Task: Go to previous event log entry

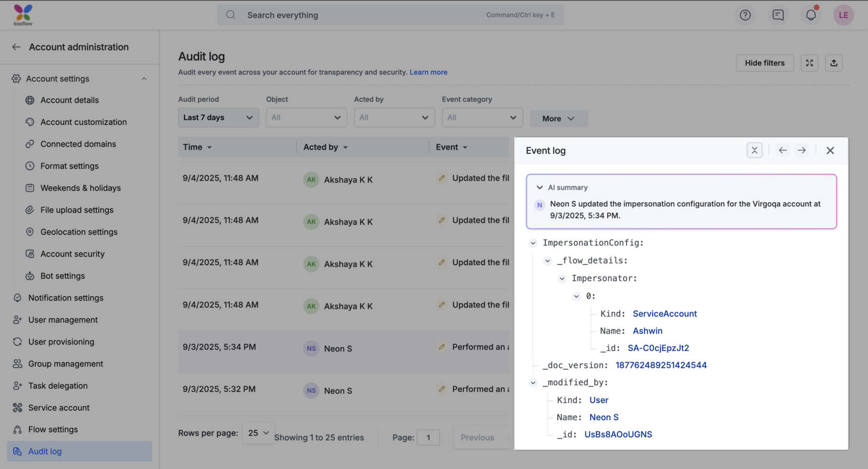Action: click(x=783, y=150)
